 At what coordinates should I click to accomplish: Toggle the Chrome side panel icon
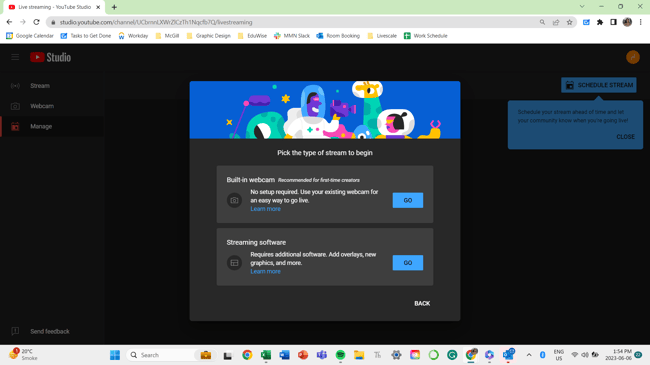614,22
